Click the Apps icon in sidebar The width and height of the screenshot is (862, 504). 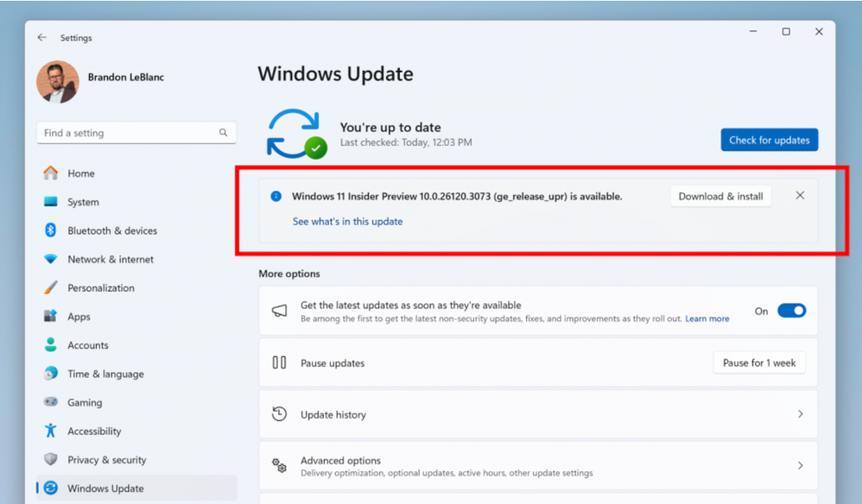click(51, 316)
